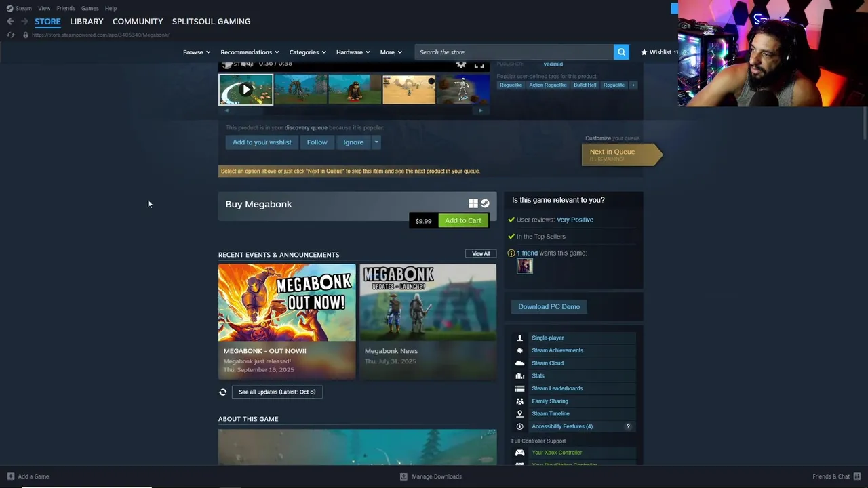
Task: Click the info icon beside 1 friend
Action: coord(511,253)
